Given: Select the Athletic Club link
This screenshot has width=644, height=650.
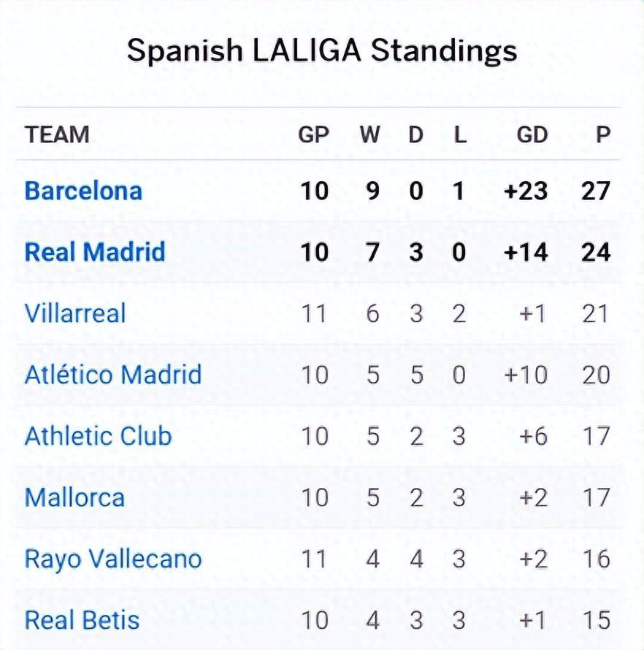Looking at the screenshot, I should (x=99, y=436).
